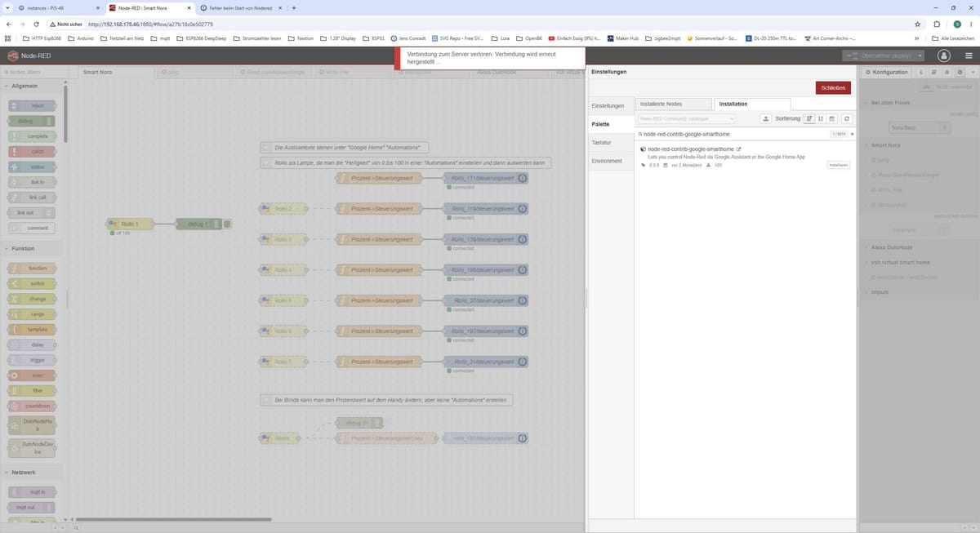
Task: Open the Tastatur settings section
Action: click(610, 143)
